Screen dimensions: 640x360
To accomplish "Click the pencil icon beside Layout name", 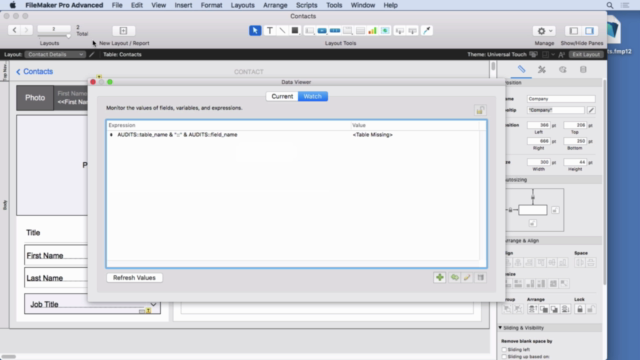I will [x=92, y=54].
